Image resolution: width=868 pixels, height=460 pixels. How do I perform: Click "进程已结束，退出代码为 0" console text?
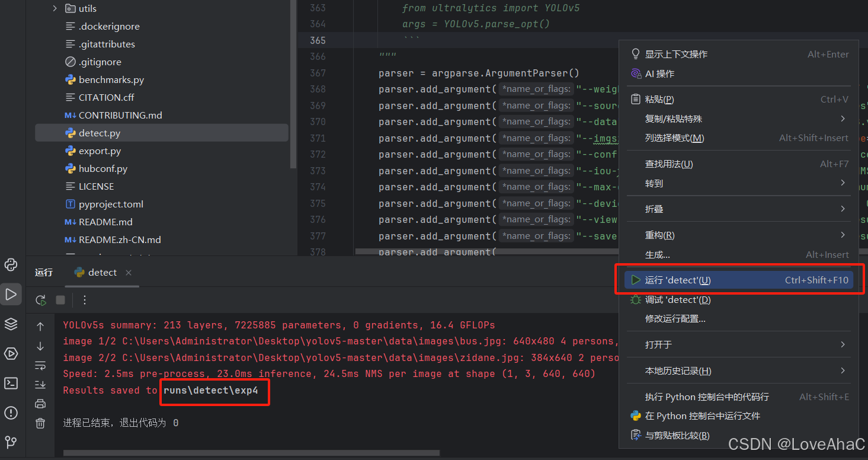(121, 423)
